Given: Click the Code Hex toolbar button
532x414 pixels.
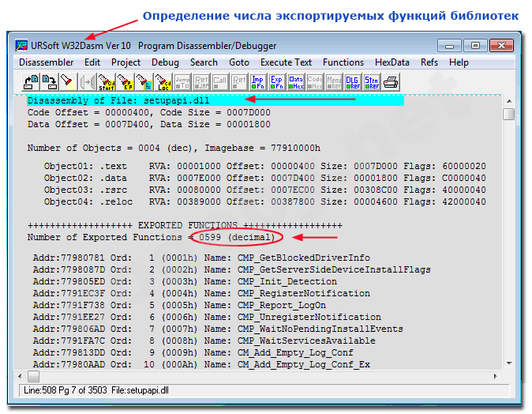Looking at the screenshot, I should [315, 82].
